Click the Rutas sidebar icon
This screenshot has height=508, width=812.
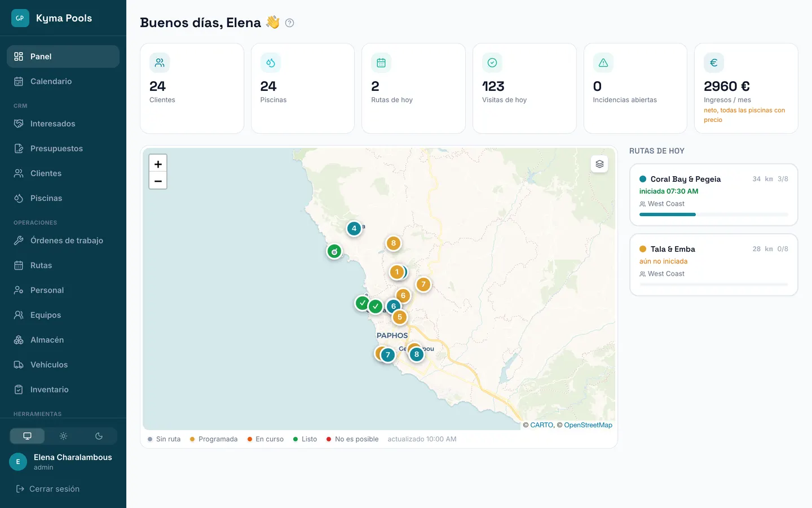[x=19, y=265]
